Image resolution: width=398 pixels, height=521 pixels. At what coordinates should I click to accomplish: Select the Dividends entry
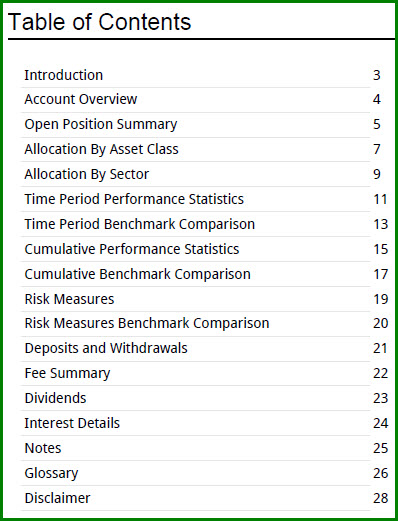pos(55,398)
